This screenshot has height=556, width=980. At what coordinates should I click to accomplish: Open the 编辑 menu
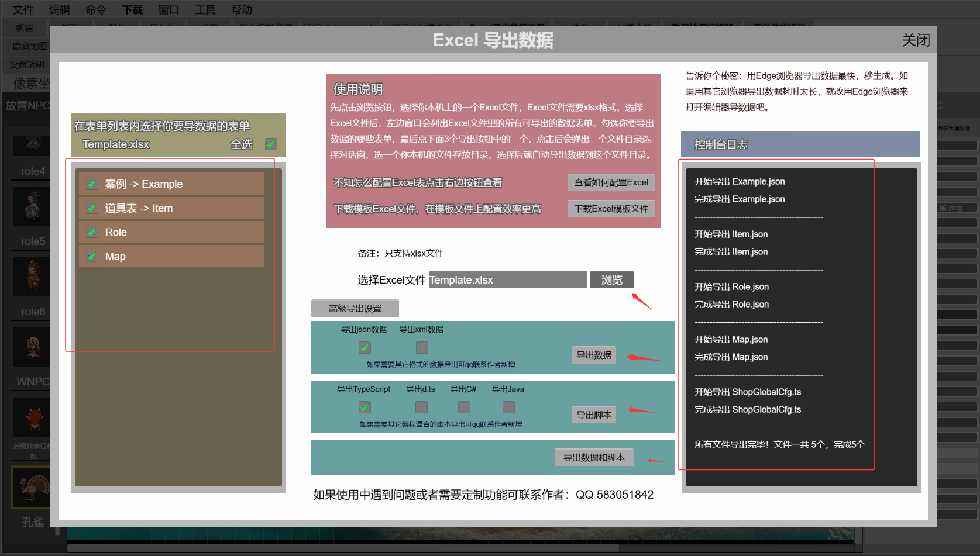point(60,9)
